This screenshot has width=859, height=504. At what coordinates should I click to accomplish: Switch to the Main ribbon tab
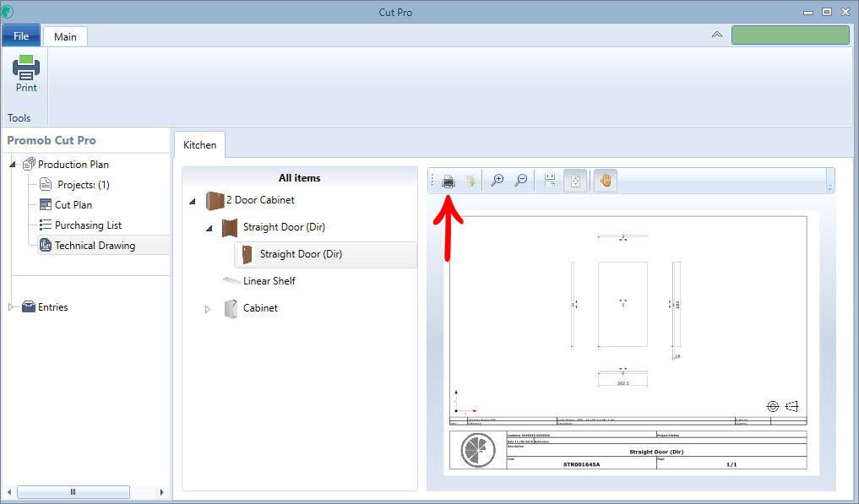click(65, 36)
